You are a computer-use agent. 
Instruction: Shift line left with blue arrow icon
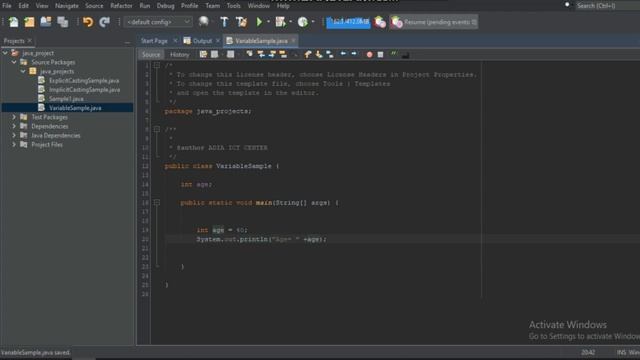pyautogui.click(x=343, y=54)
